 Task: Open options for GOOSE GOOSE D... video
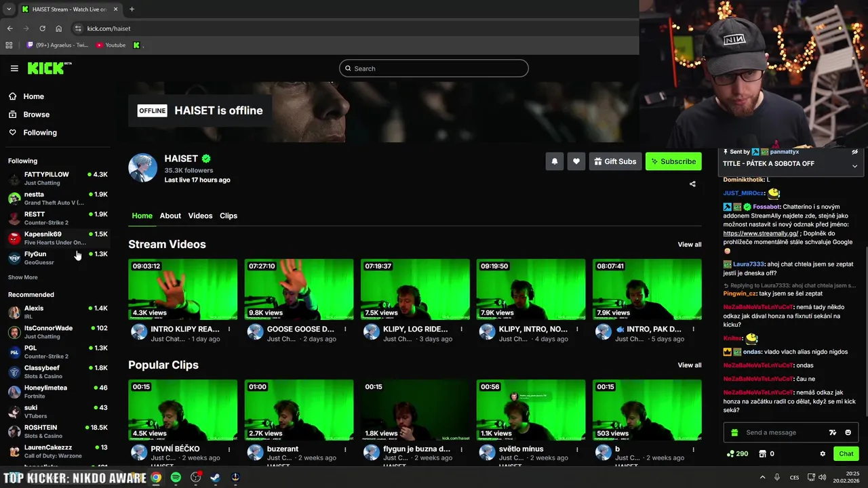345,329
